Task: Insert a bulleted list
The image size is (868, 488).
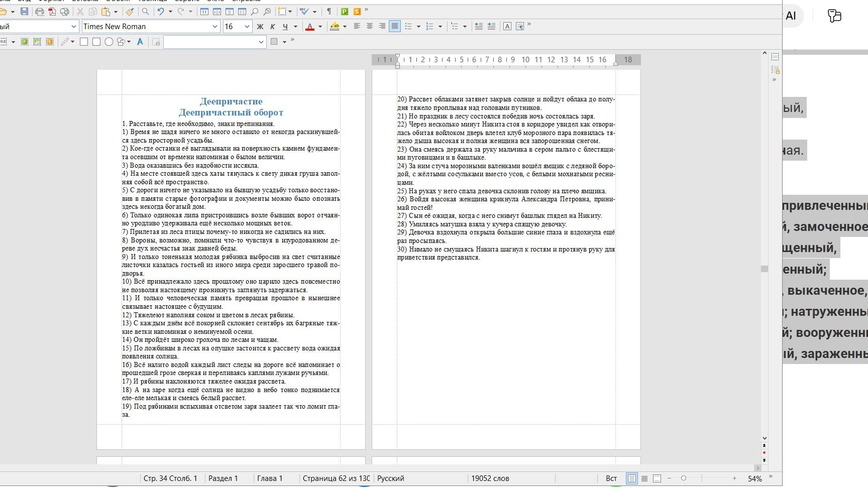Action: pyautogui.click(x=408, y=26)
